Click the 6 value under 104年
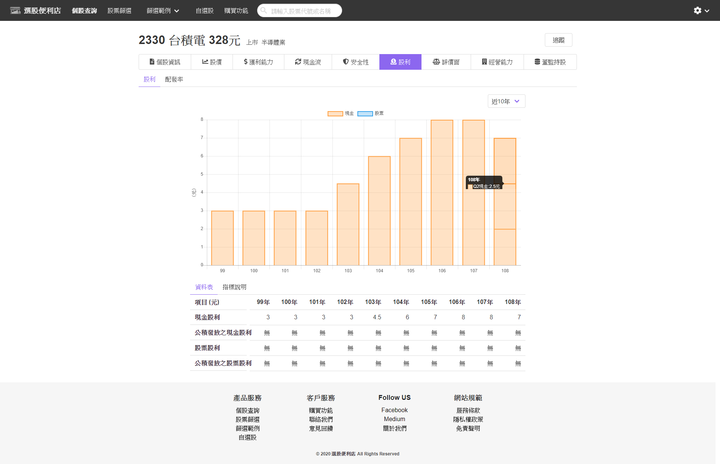The image size is (720, 464). (x=407, y=317)
